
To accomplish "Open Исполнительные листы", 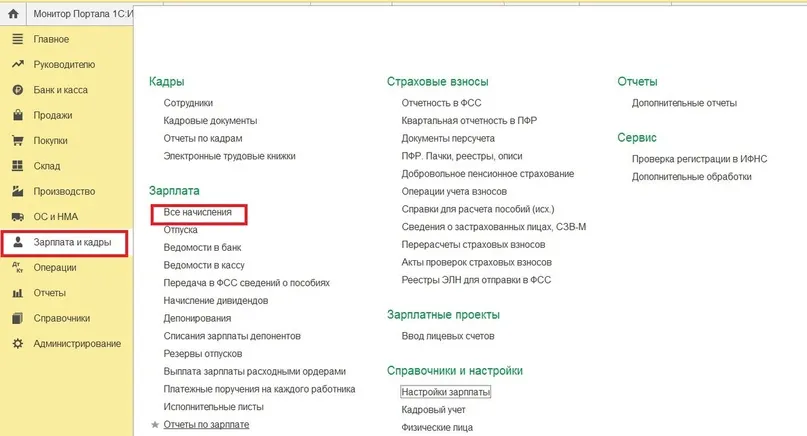I will 214,407.
